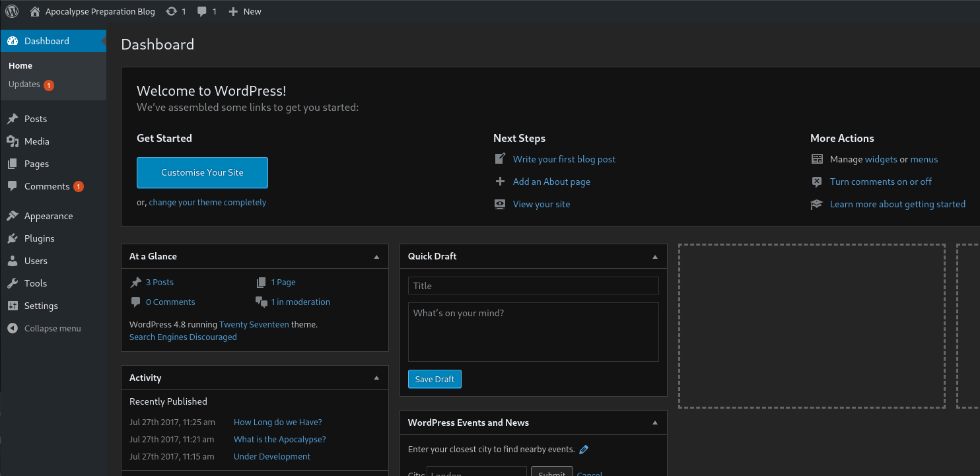Click the Pages icon in sidebar

[x=13, y=164]
